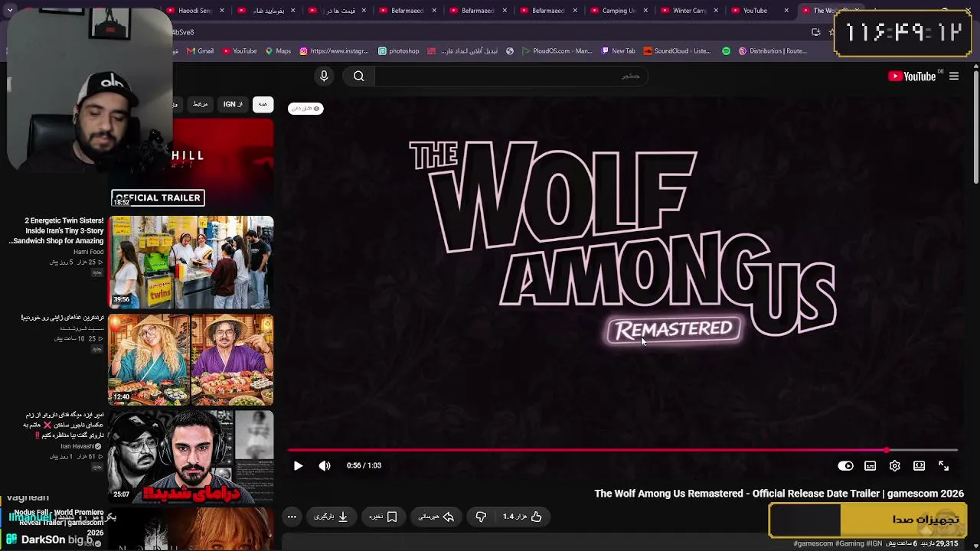Image resolution: width=980 pixels, height=551 pixels.
Task: Seek on the red video progress bar
Action: point(623,450)
